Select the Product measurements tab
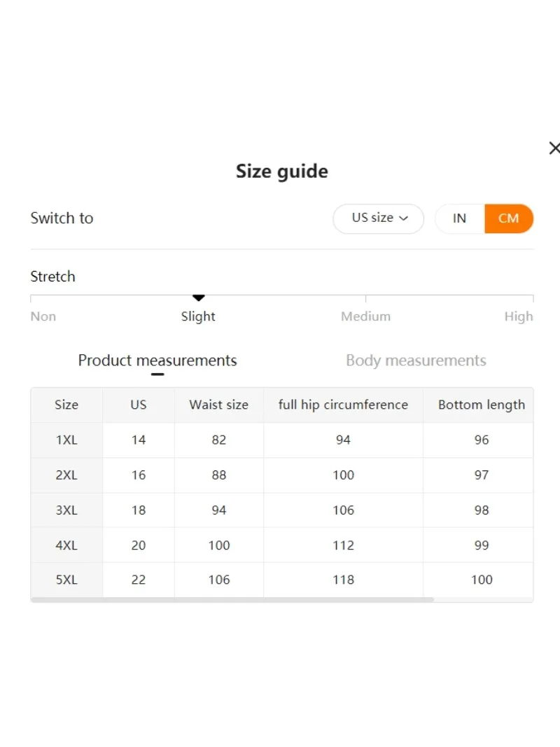 tap(157, 361)
